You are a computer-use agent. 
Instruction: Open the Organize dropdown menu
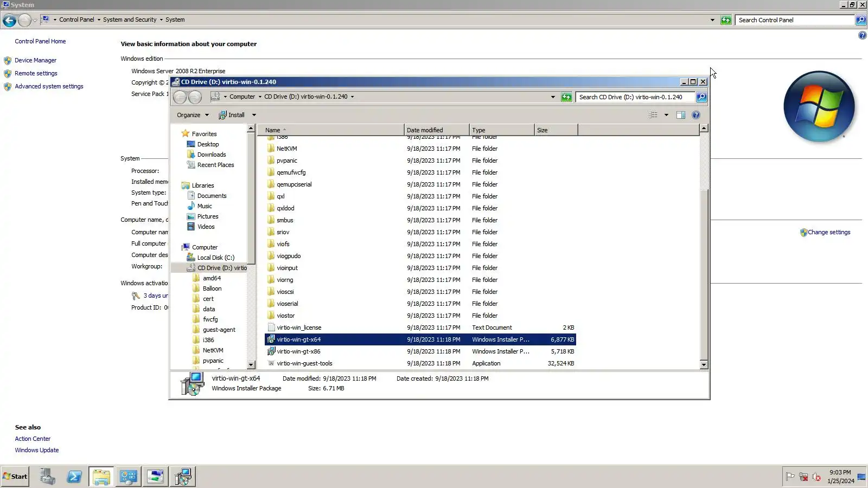coord(193,115)
